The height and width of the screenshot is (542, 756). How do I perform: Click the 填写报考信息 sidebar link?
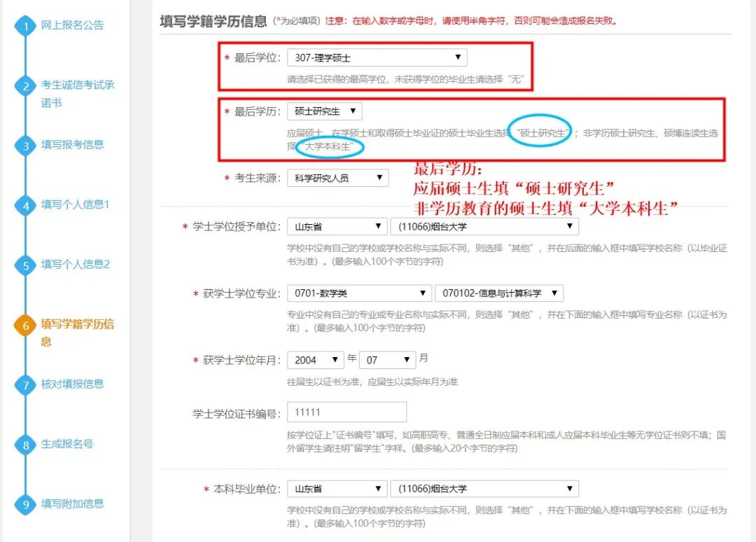point(72,145)
